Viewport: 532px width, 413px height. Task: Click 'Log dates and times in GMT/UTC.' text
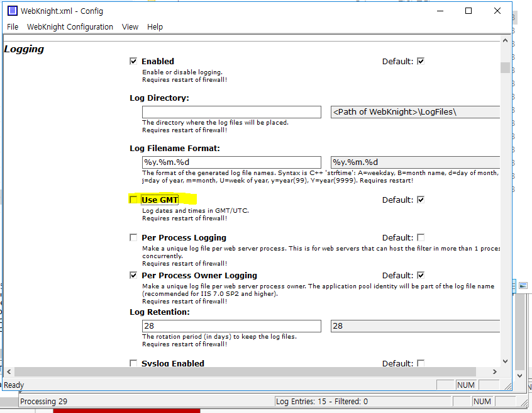[196, 210]
